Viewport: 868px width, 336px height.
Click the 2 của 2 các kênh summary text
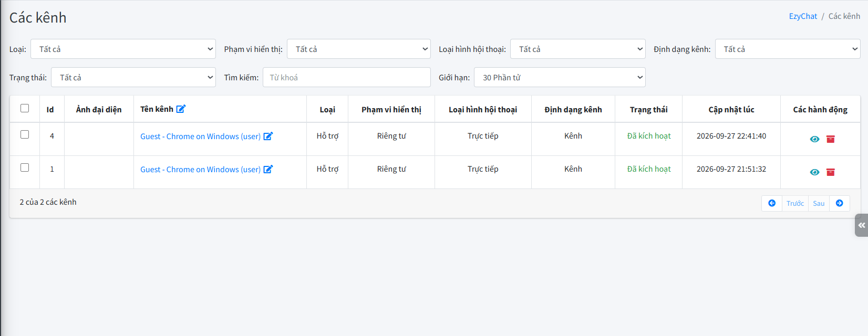[x=48, y=202]
